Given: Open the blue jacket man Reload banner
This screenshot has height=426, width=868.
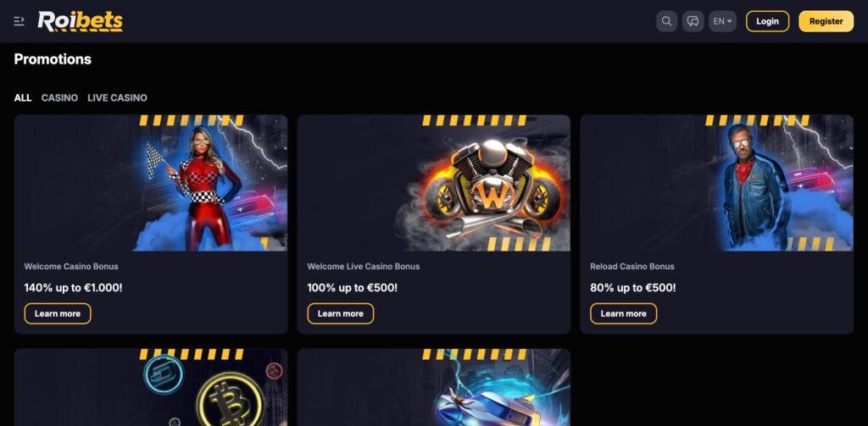Looking at the screenshot, I should tap(717, 183).
